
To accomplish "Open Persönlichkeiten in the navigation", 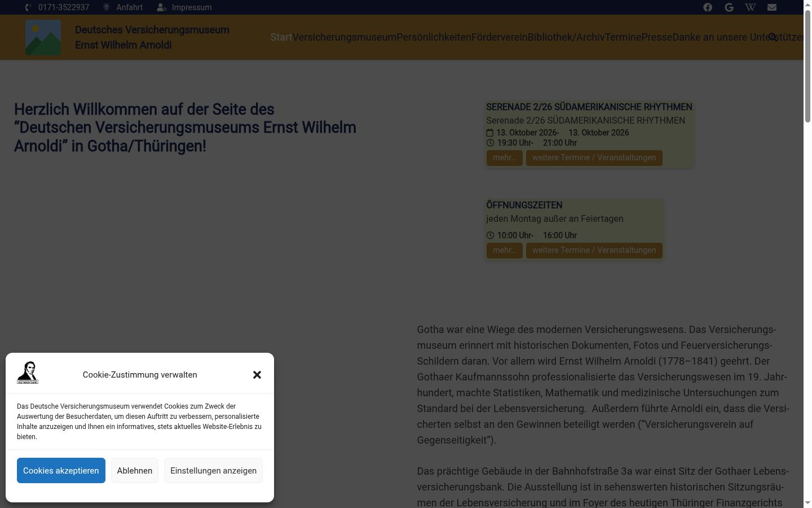I will coord(434,37).
